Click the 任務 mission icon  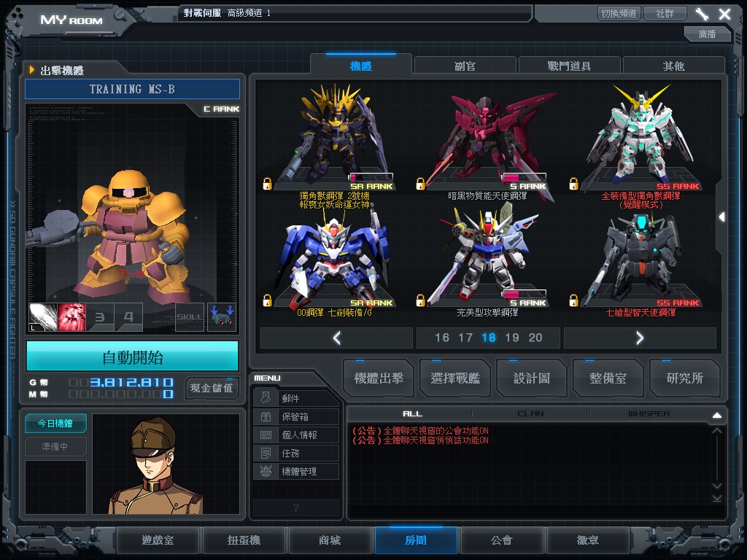[x=266, y=453]
